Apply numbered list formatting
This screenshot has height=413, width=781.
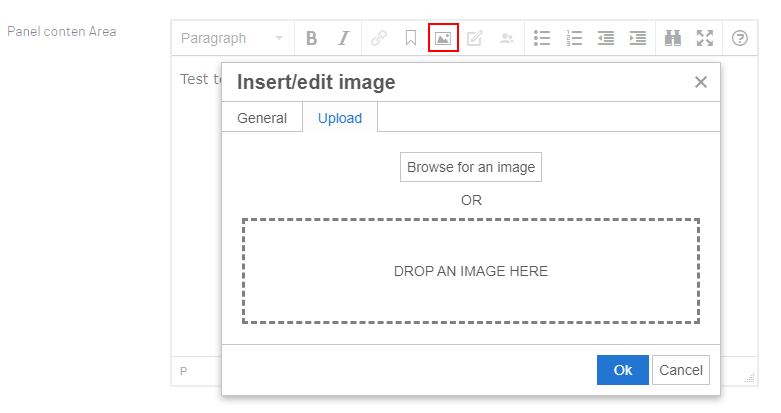574,38
